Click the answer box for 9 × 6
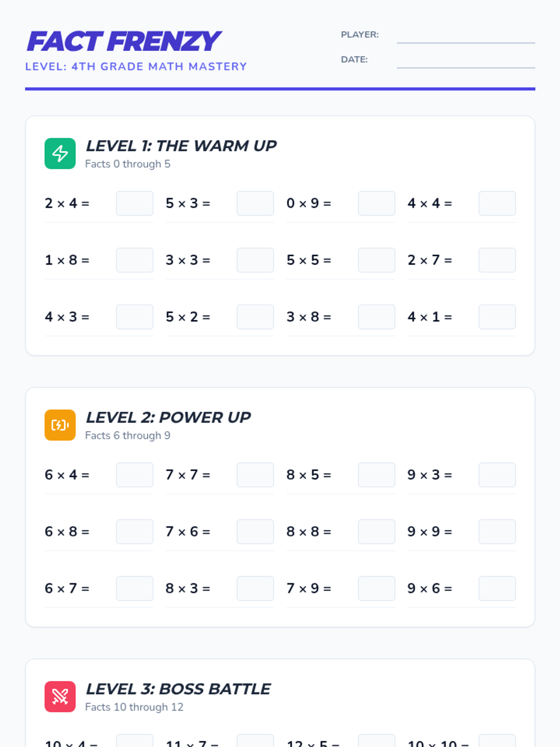 tap(497, 588)
